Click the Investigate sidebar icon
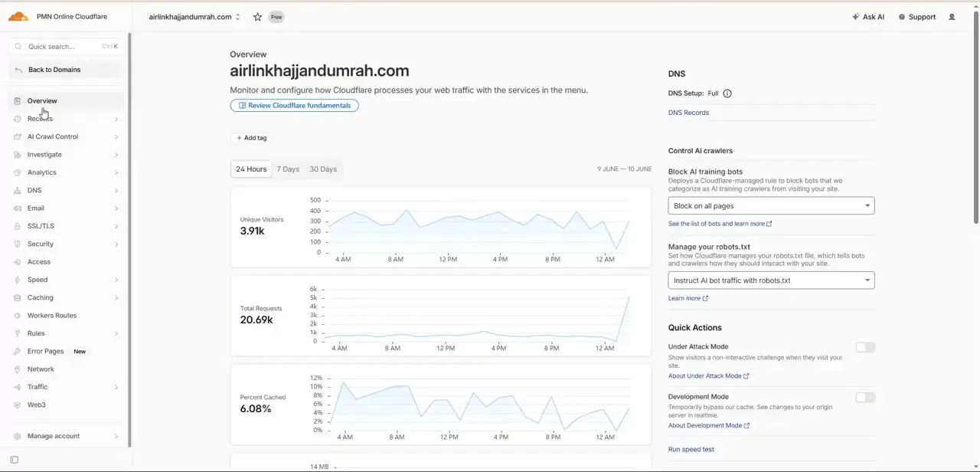This screenshot has height=472, width=980. pos(17,155)
